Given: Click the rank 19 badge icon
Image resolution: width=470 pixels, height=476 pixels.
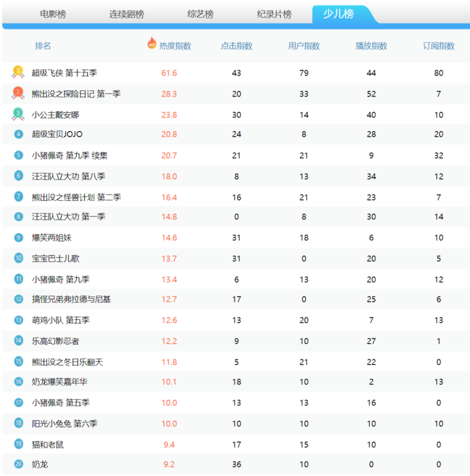Looking at the screenshot, I should pos(19,444).
